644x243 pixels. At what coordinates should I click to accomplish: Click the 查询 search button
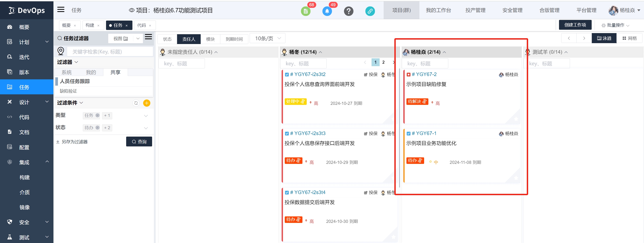[139, 142]
